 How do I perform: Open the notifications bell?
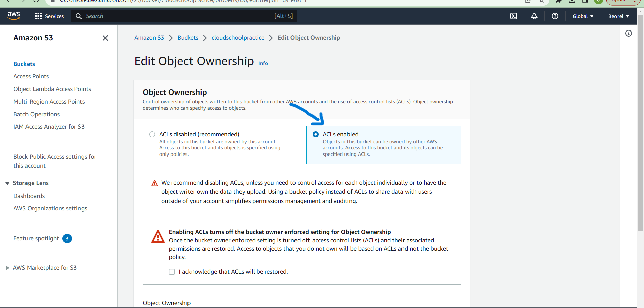534,16
